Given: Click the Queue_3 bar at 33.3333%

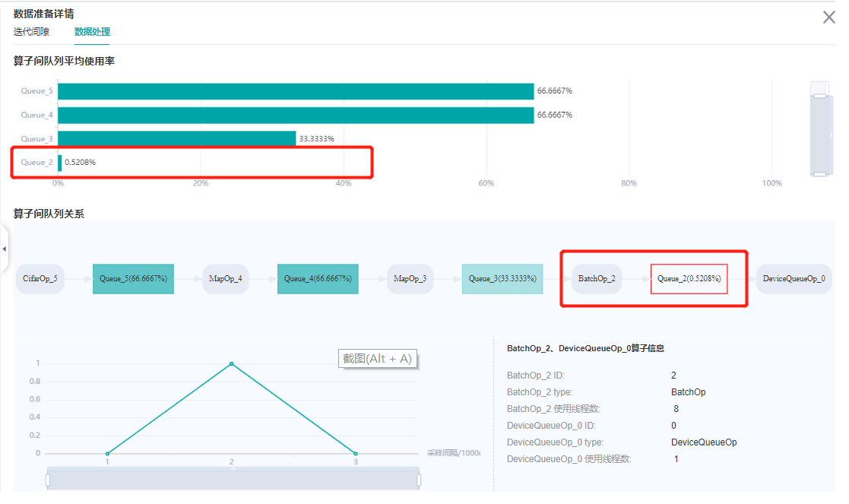Looking at the screenshot, I should pyautogui.click(x=176, y=139).
